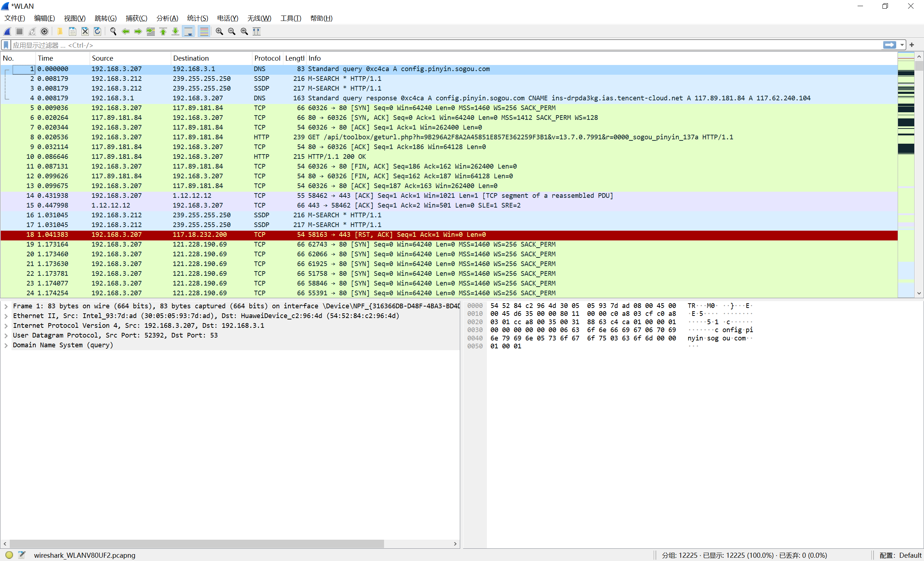Select packet 10 HTTP/1.1 200 OK row
The width and height of the screenshot is (924, 561).
click(x=449, y=157)
